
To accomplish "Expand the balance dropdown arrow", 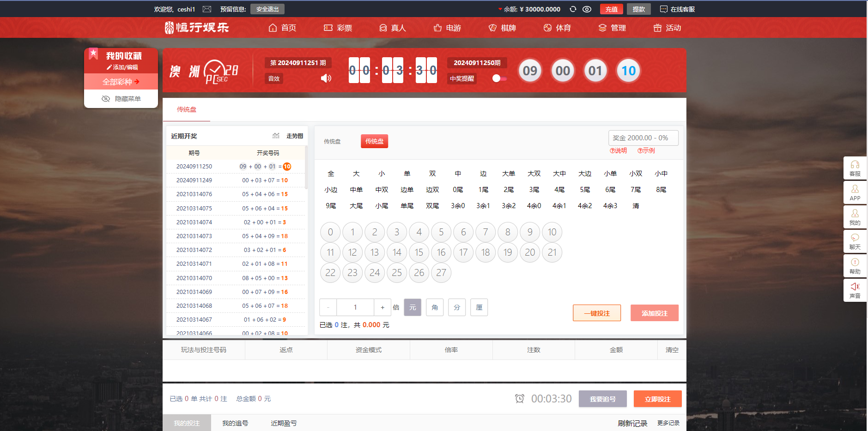I will tap(500, 9).
